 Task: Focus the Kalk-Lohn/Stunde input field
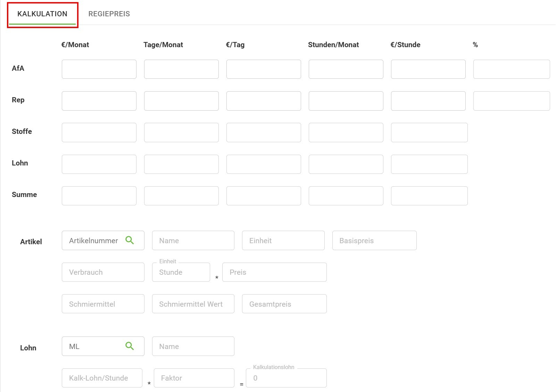pyautogui.click(x=102, y=378)
